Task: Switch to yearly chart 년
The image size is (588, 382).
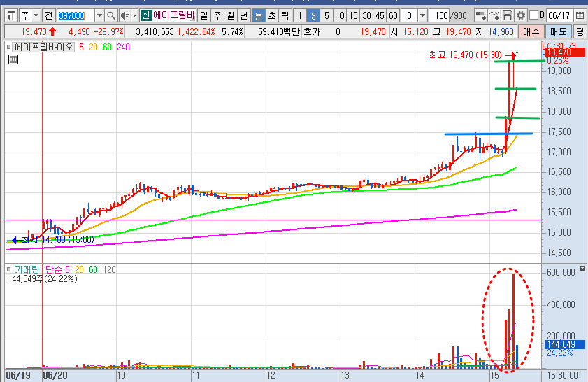Action: coord(244,16)
